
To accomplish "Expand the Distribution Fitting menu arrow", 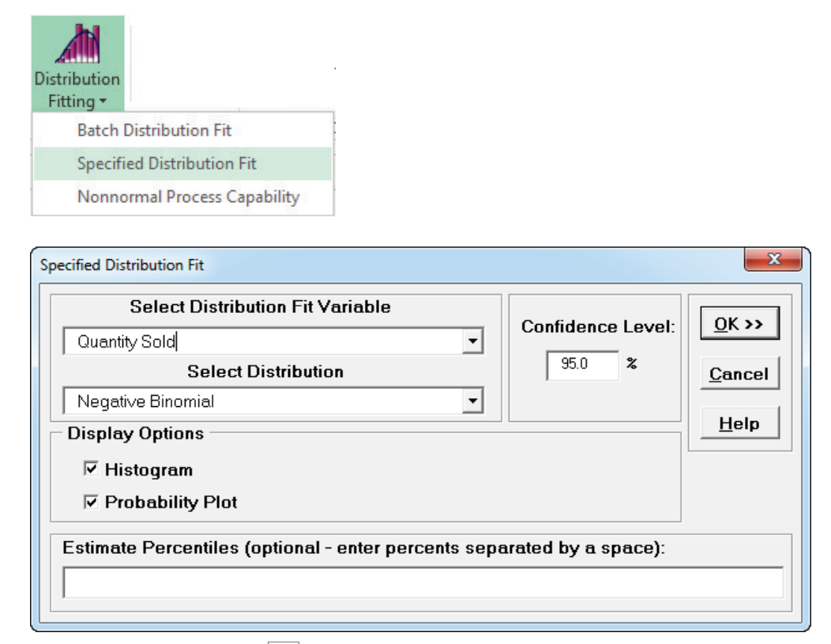I will click(x=103, y=102).
